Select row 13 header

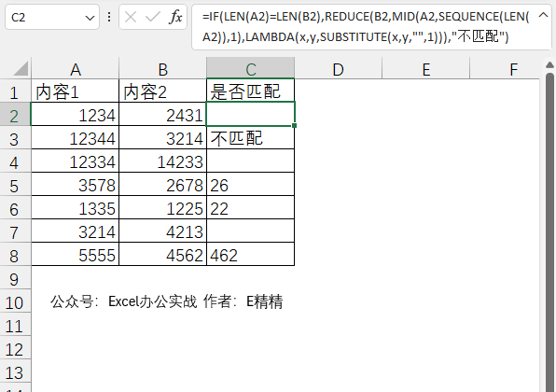point(15,371)
